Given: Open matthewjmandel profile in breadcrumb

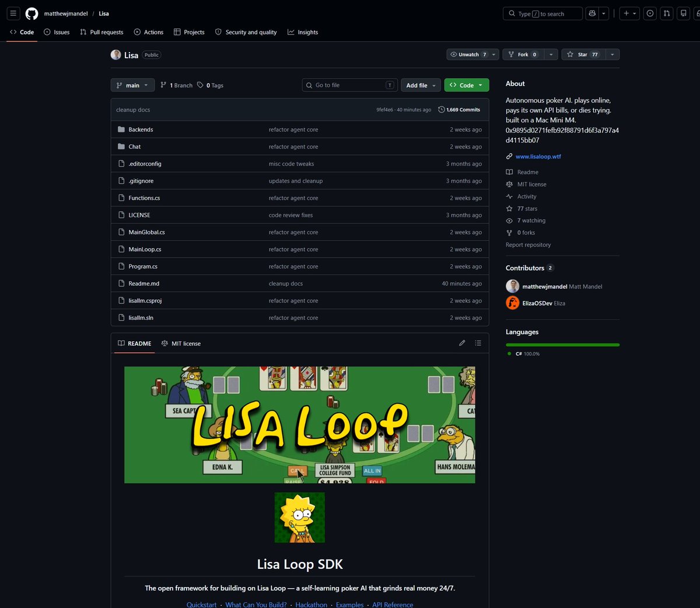Looking at the screenshot, I should (x=66, y=13).
